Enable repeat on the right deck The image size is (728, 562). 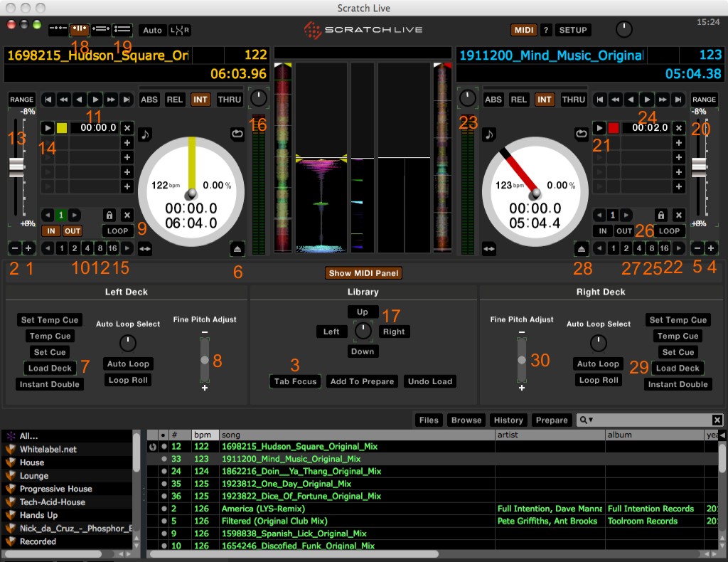pyautogui.click(x=582, y=133)
